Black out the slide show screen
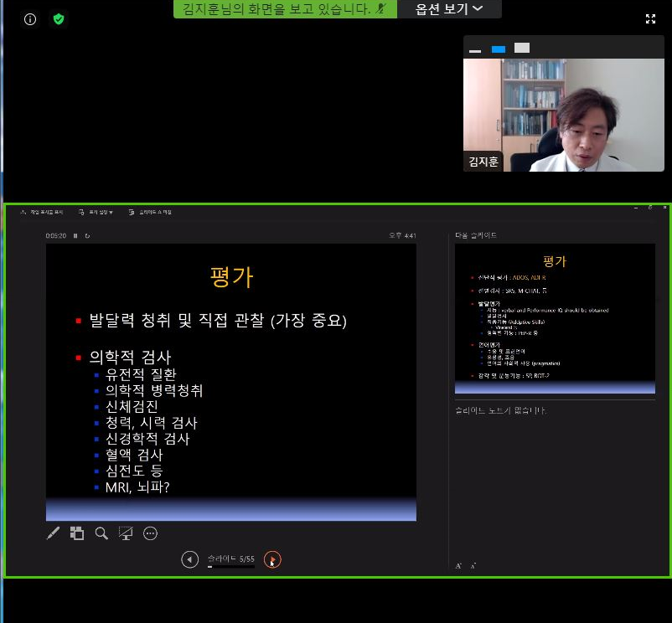This screenshot has height=623, width=672. (126, 533)
